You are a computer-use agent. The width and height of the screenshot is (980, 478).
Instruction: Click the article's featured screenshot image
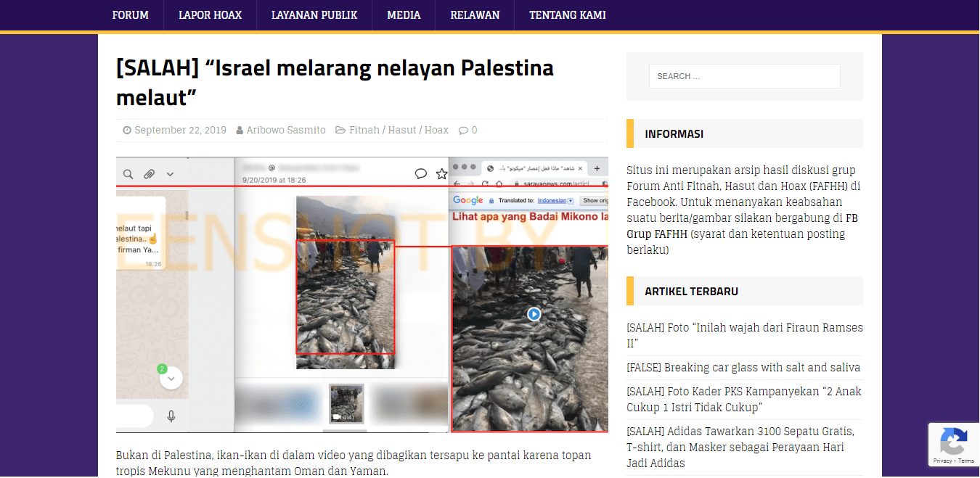pyautogui.click(x=362, y=294)
